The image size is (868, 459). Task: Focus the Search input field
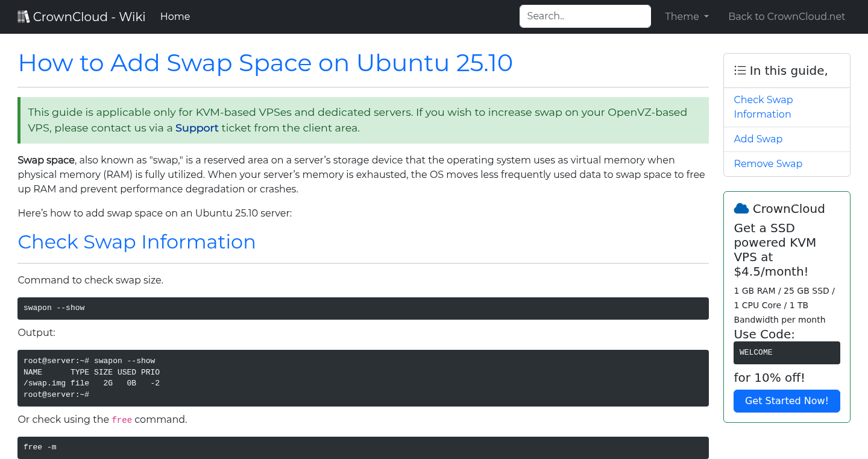[585, 16]
